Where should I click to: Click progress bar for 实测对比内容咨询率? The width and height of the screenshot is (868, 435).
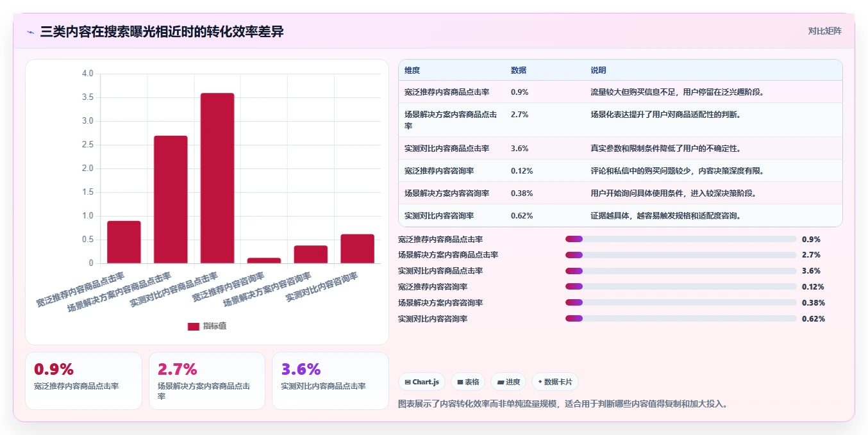click(x=681, y=318)
